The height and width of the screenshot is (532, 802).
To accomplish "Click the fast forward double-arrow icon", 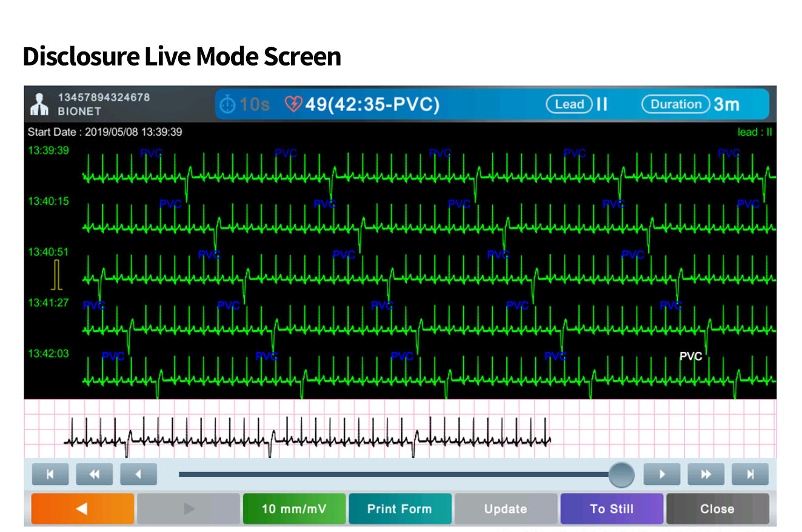I will tap(706, 474).
